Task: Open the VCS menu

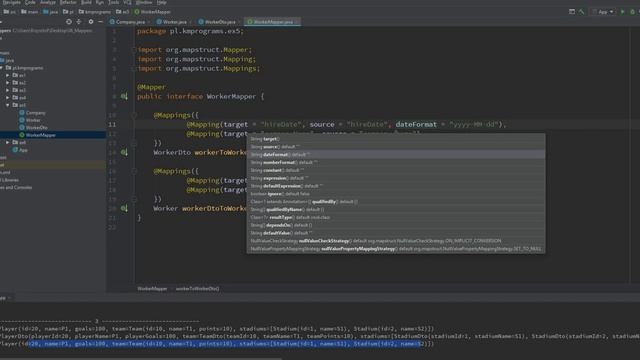Action: coord(127,2)
